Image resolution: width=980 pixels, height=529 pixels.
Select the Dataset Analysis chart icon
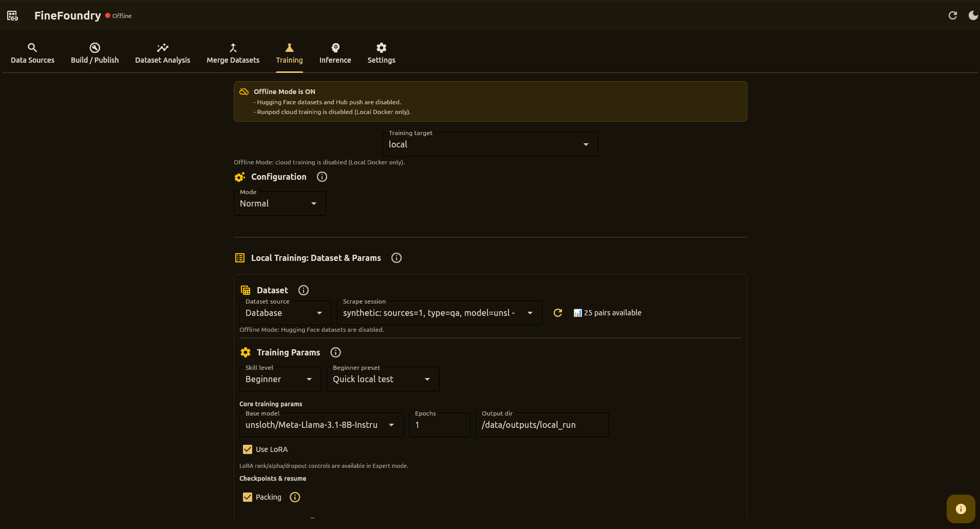point(163,47)
